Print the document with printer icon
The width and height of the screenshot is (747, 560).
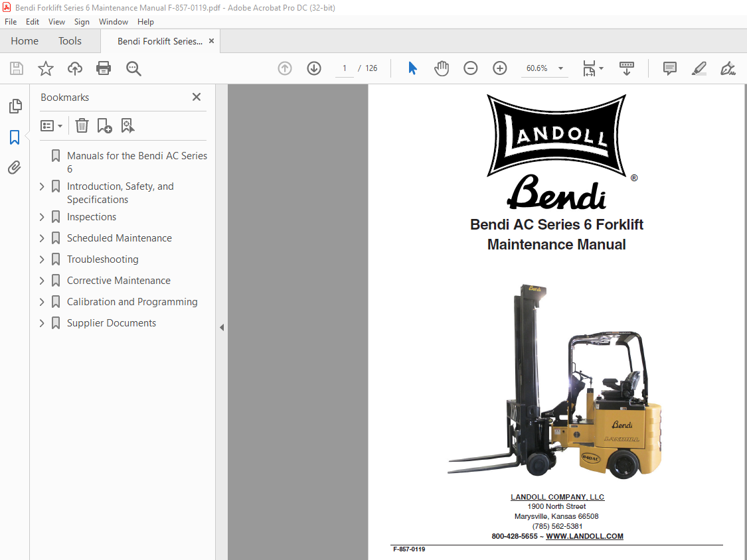pos(104,68)
